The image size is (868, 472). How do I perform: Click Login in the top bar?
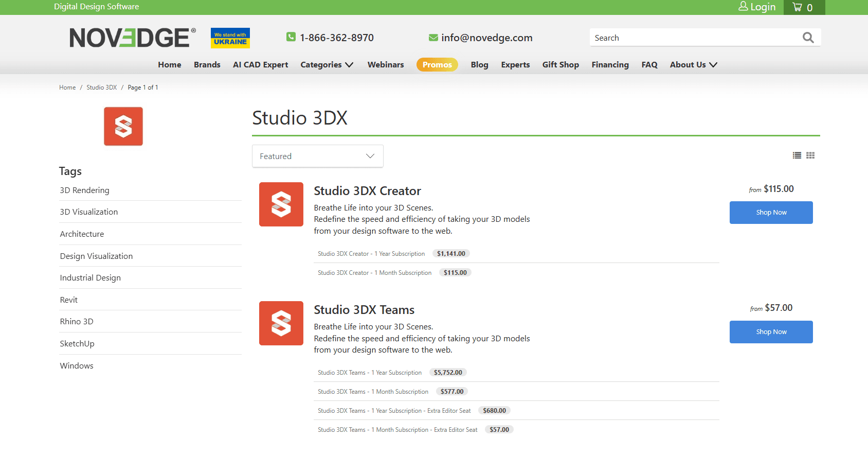tap(757, 7)
